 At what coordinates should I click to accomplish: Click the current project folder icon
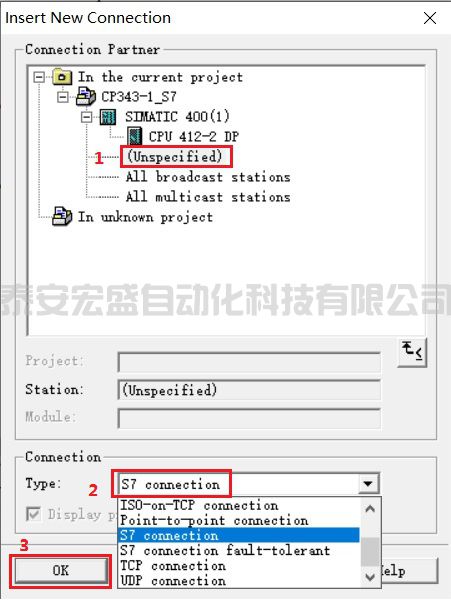click(x=62, y=77)
